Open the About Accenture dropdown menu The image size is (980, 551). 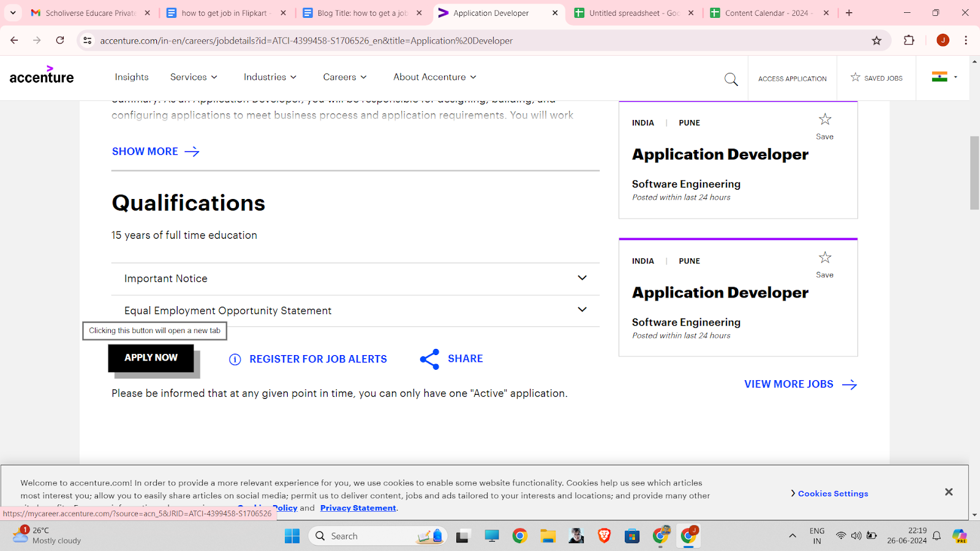click(435, 77)
